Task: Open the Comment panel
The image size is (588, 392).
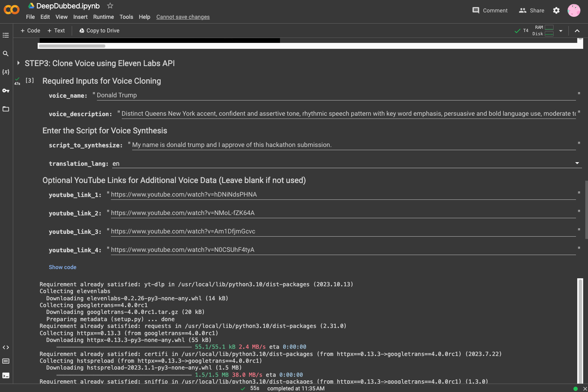Action: 490,10
